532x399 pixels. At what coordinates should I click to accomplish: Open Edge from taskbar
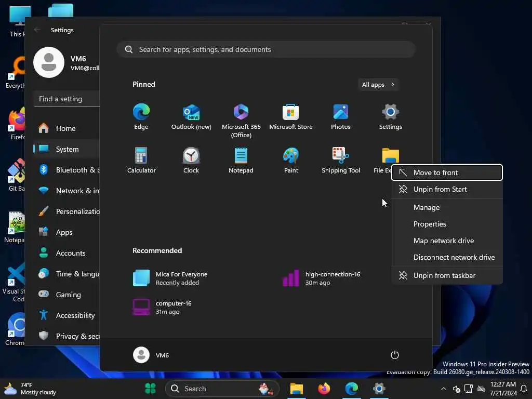pyautogui.click(x=352, y=389)
